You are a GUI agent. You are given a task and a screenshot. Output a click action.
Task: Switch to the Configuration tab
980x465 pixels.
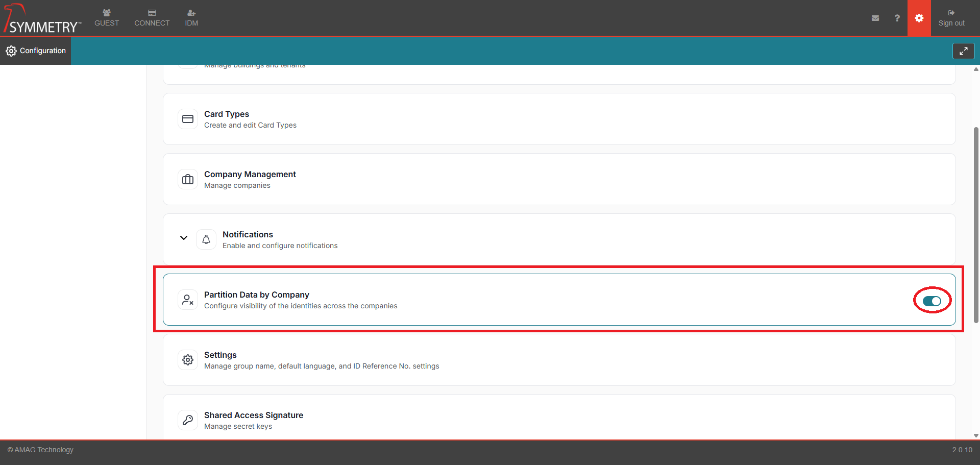[36, 51]
